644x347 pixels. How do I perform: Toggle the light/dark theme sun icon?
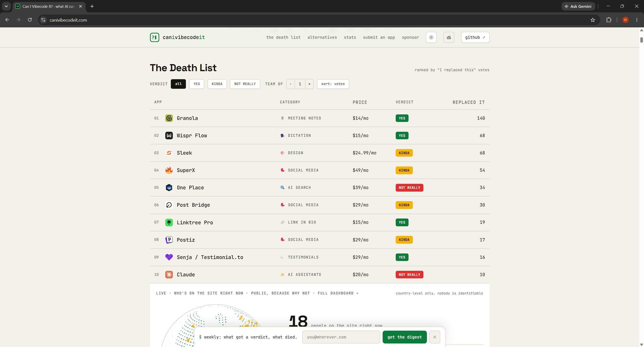431,37
